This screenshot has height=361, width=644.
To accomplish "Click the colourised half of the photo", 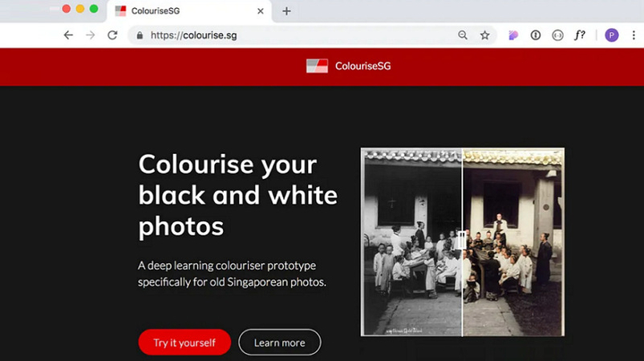I will click(513, 242).
